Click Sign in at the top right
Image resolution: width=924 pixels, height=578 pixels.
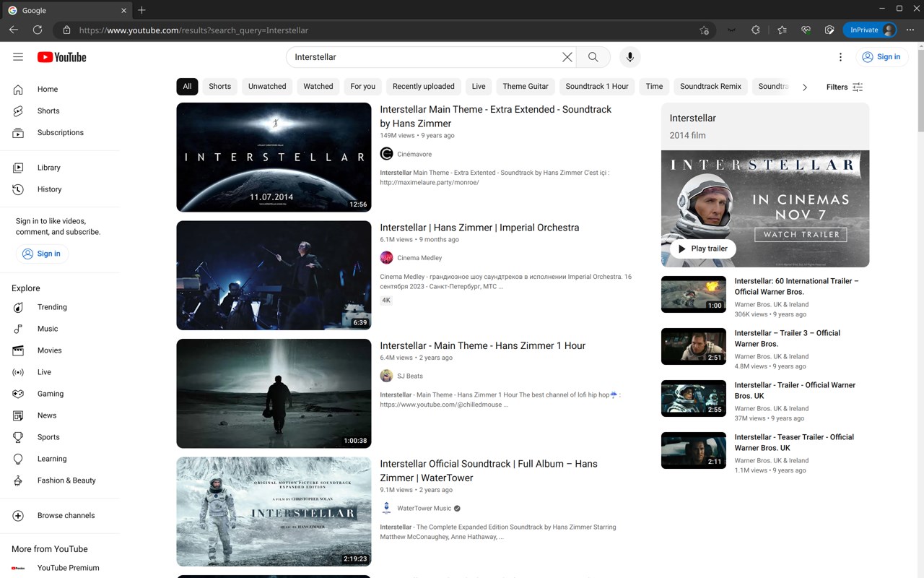click(x=881, y=57)
